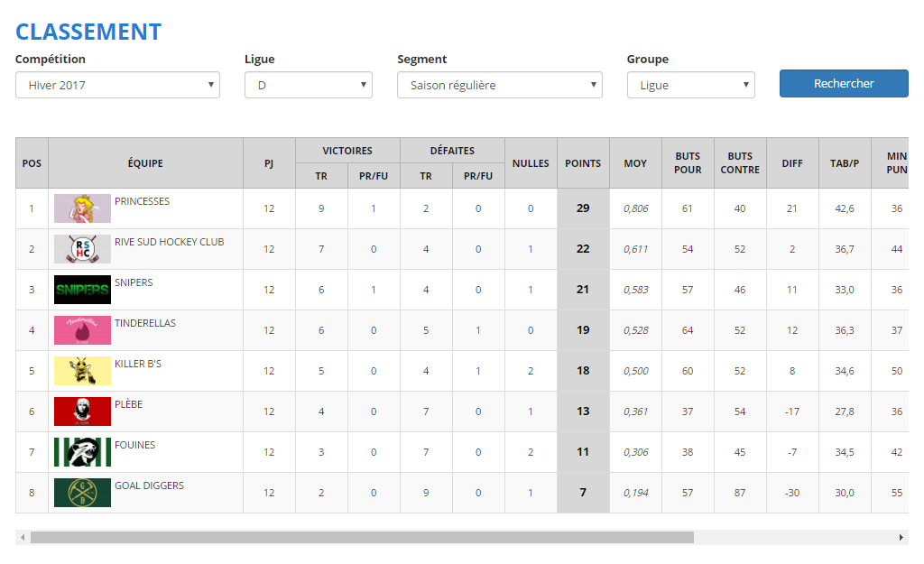Open the Groupe dropdown
The height and width of the screenshot is (564, 924).
690,85
